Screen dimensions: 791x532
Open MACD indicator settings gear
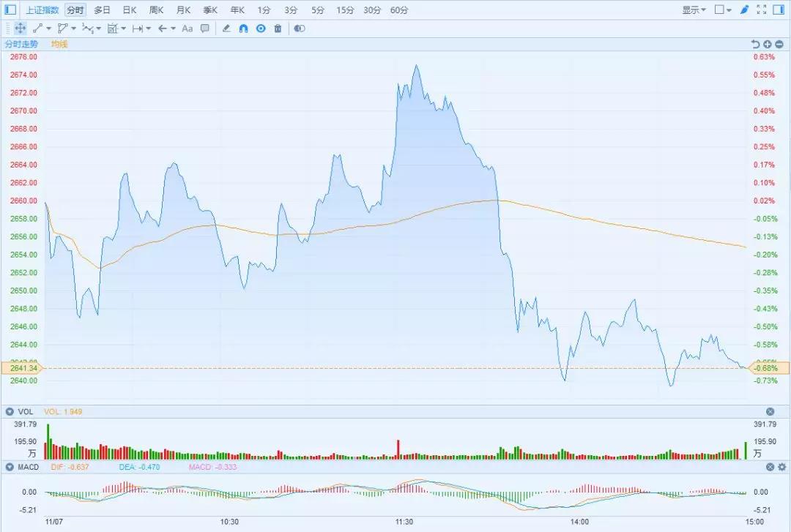(782, 467)
